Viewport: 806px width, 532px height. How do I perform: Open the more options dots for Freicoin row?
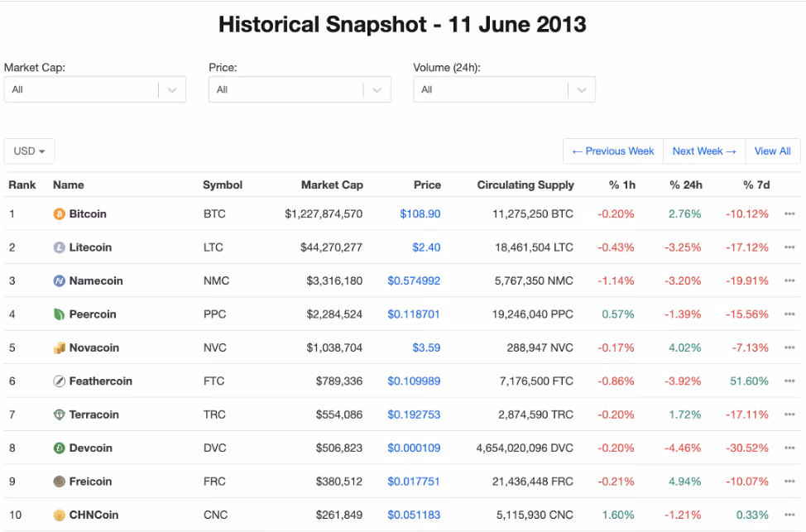(x=789, y=481)
